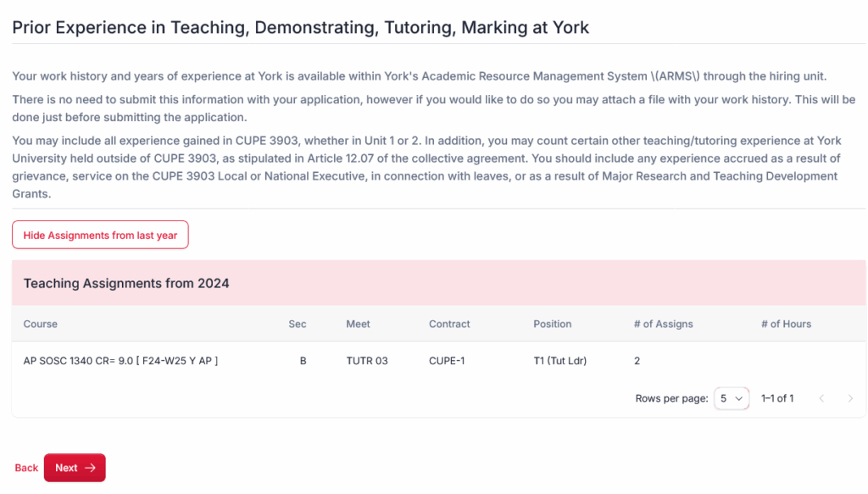The width and height of the screenshot is (868, 494).
Task: Click the Next button to proceed
Action: click(x=75, y=468)
